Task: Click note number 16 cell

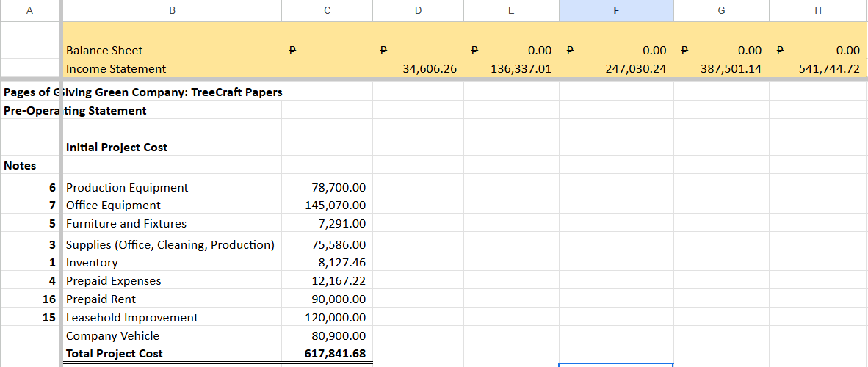Action: tap(29, 299)
